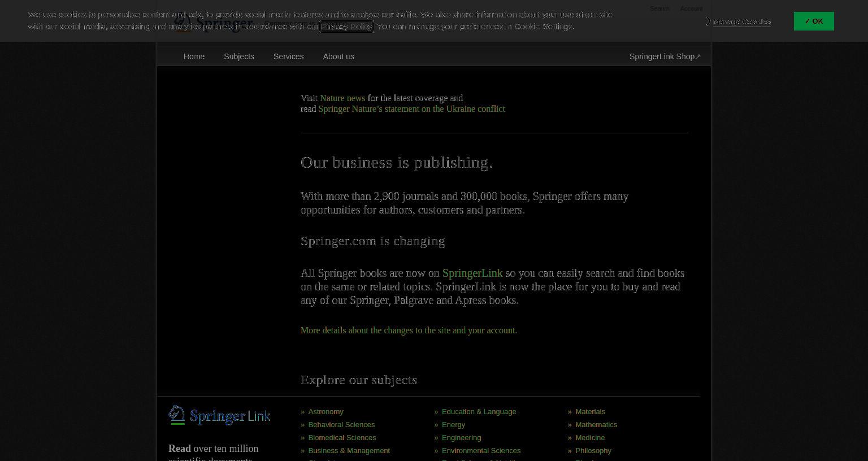This screenshot has width=868, height=461.
Task: Click the Search link at top
Action: click(659, 8)
